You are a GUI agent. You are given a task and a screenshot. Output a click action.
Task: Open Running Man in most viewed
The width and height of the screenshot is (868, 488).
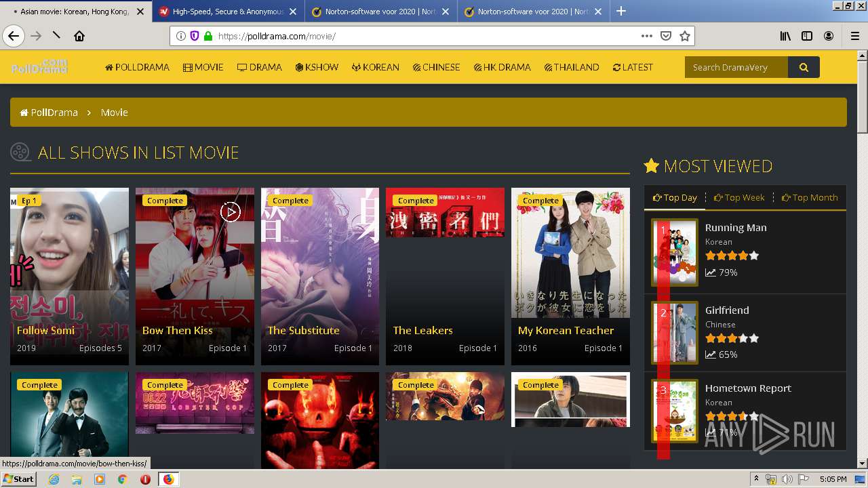point(736,228)
